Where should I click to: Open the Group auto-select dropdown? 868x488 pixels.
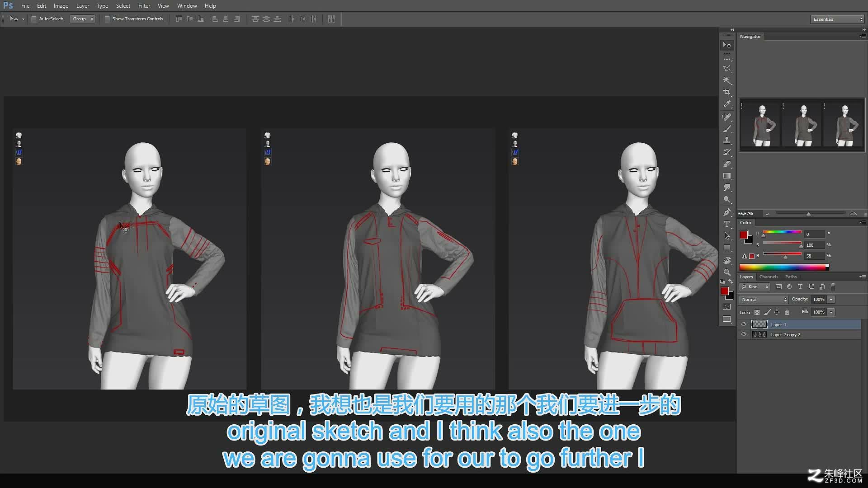pyautogui.click(x=82, y=19)
